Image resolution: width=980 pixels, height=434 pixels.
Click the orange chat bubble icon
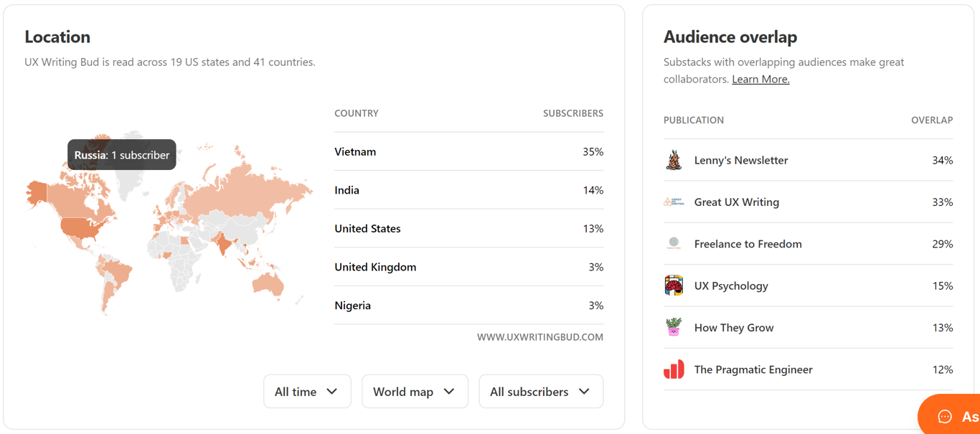[945, 417]
